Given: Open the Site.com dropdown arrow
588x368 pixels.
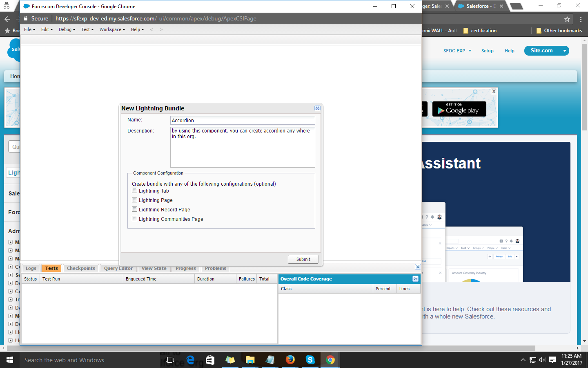Looking at the screenshot, I should 564,51.
